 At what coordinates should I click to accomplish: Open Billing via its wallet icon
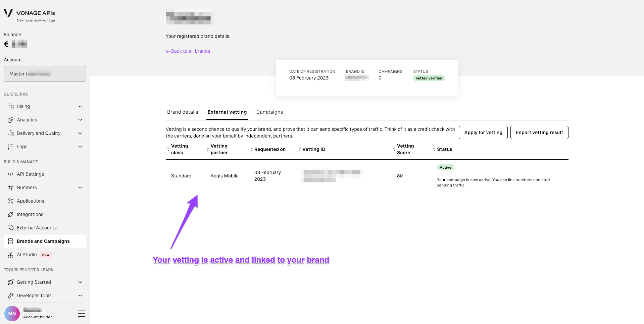click(10, 106)
